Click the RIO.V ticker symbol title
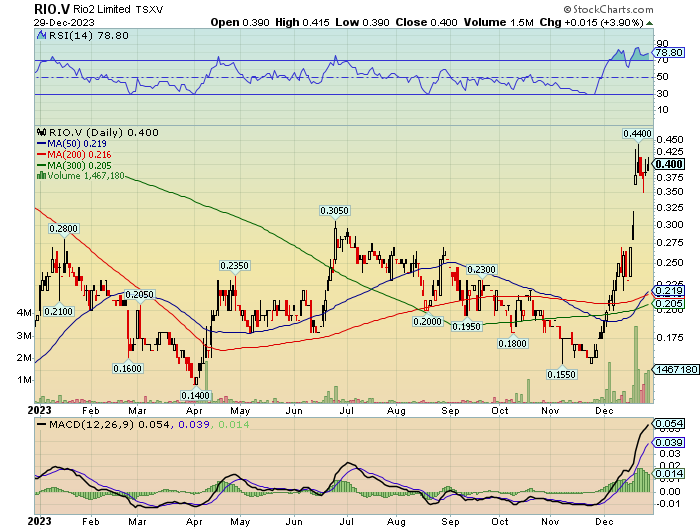700x530 pixels. (52, 9)
